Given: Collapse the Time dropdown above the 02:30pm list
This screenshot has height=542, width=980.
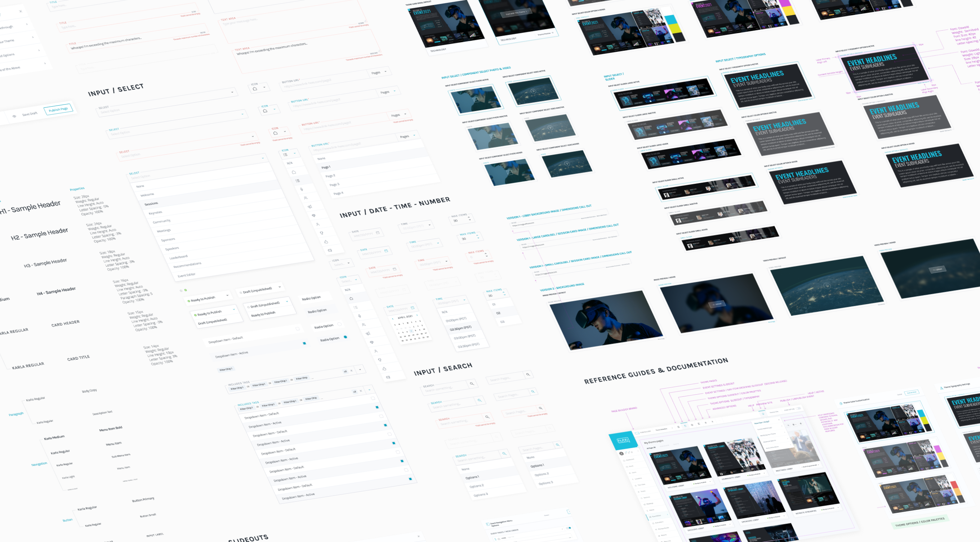Looking at the screenshot, I should click(x=464, y=300).
